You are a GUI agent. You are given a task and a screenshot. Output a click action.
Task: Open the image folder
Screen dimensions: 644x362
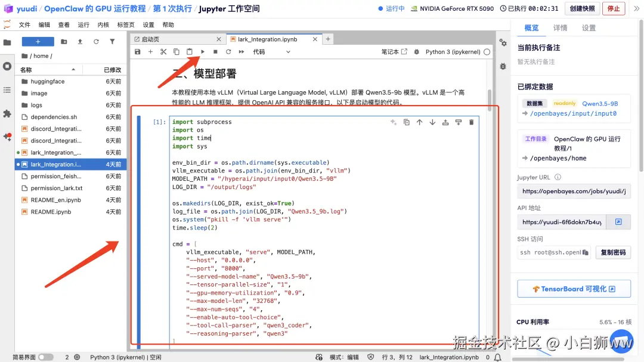(70, 93)
